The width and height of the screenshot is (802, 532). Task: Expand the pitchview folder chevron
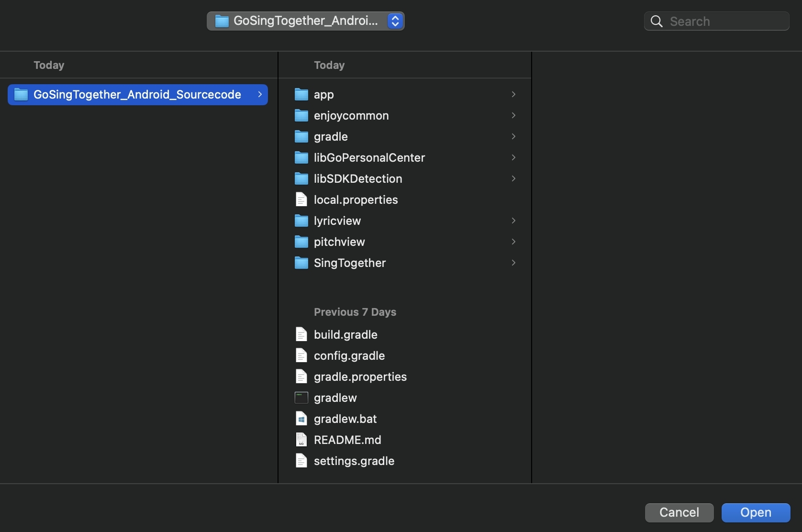click(x=513, y=242)
